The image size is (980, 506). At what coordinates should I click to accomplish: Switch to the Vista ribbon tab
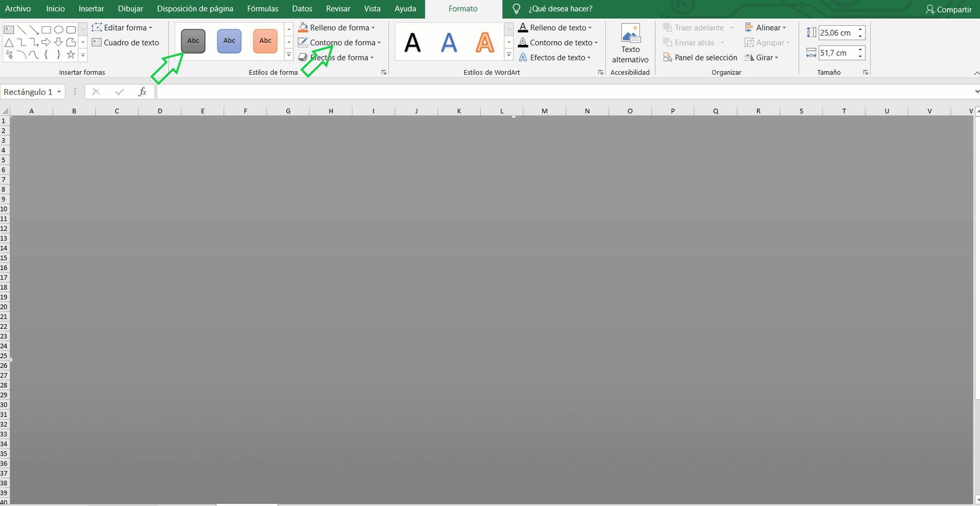pos(372,9)
